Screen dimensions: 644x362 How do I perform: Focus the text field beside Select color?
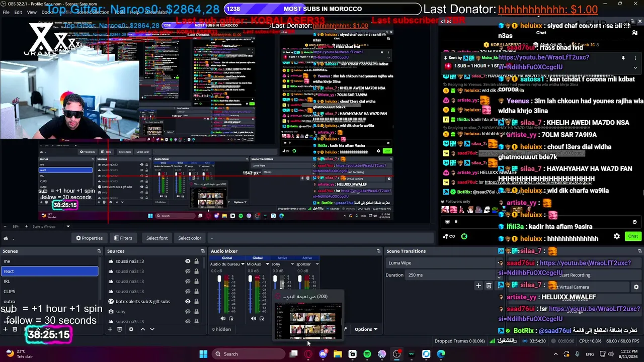[x=320, y=238]
